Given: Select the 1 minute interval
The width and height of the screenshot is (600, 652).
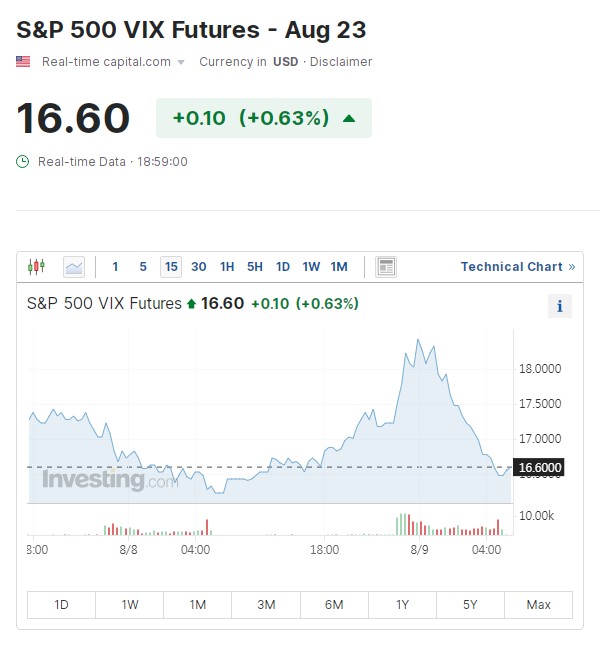Looking at the screenshot, I should point(115,267).
